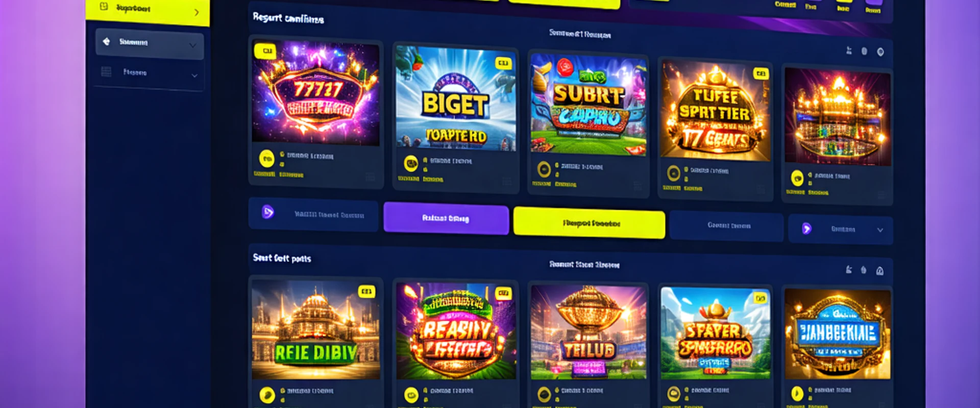Expand the second sidebar item chevron
This screenshot has width=980, height=408.
click(x=194, y=75)
